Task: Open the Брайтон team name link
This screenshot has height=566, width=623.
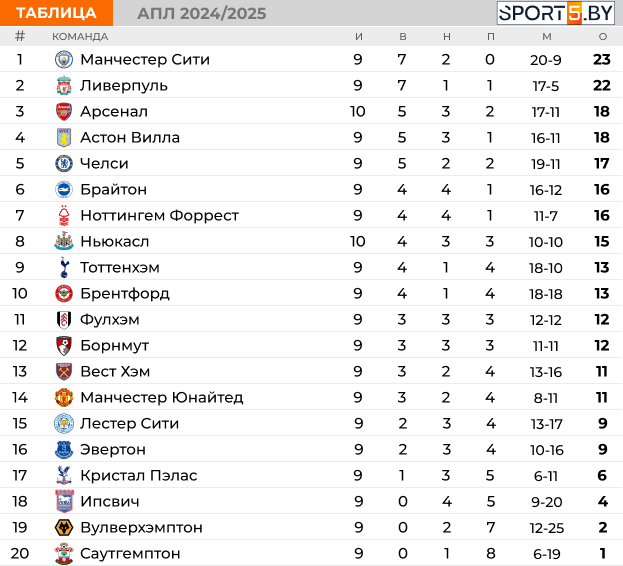Action: 113,189
